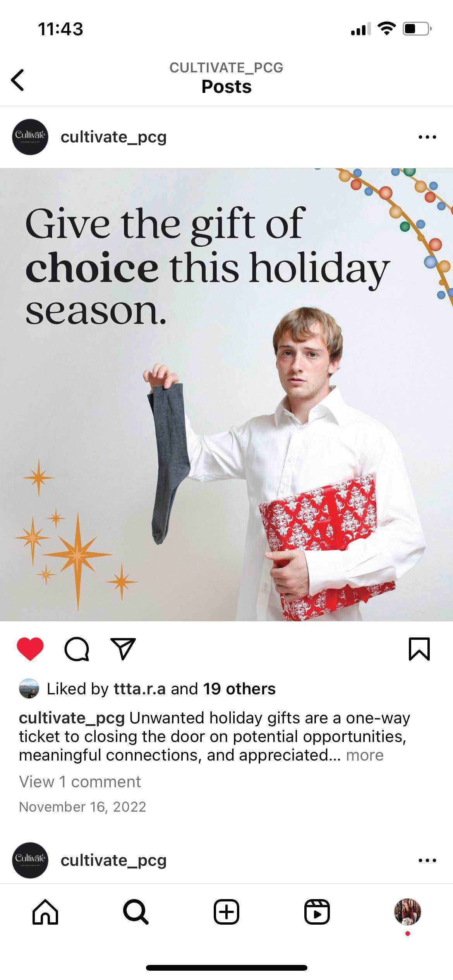The height and width of the screenshot is (980, 453).
Task: View 1 comment on the post
Action: coord(80,781)
